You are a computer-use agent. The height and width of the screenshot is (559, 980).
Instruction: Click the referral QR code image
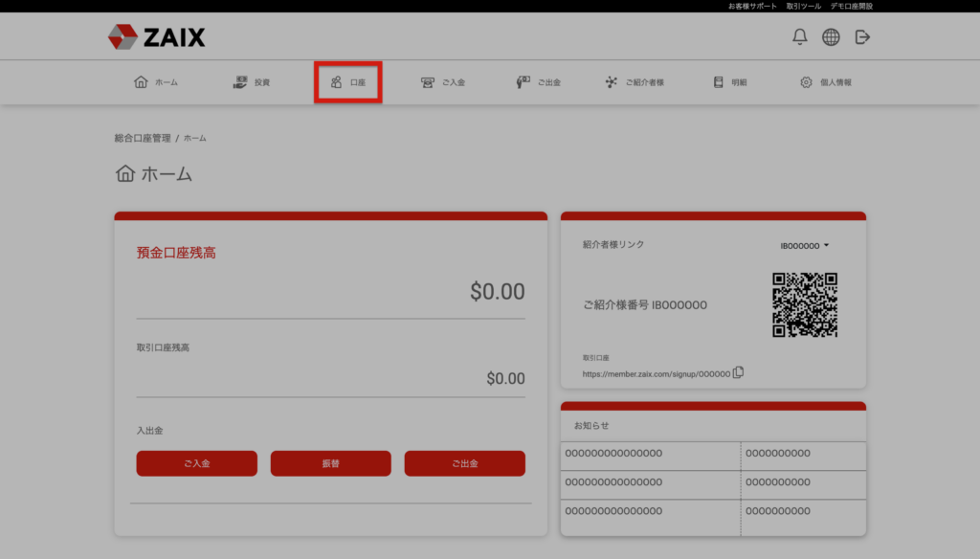pos(805,304)
